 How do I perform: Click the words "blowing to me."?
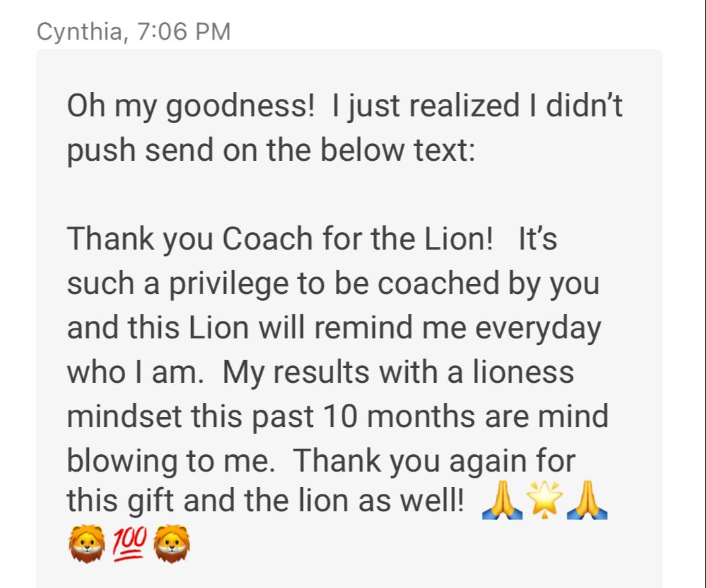[171, 462]
